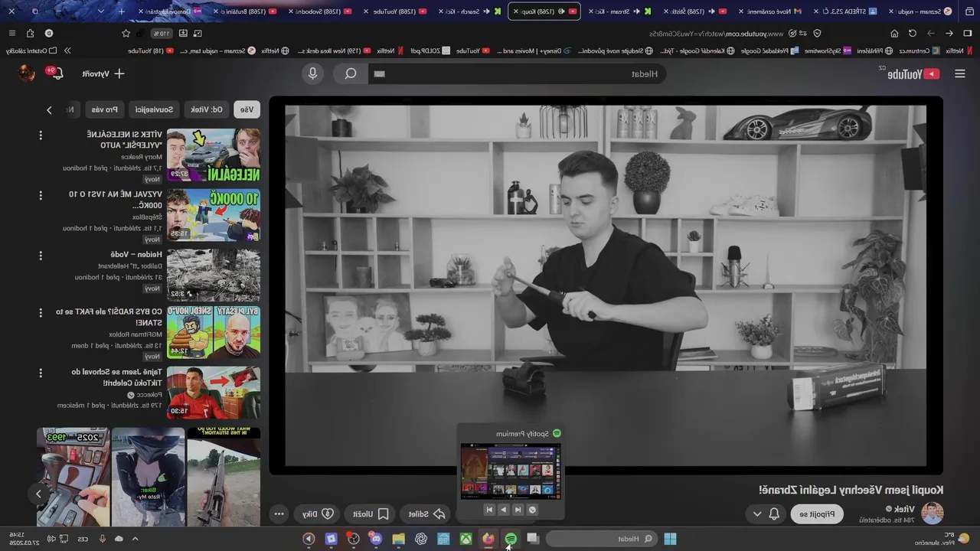Viewport: 980px width, 551px height.
Task: Skip to next track in Spotify preview
Action: (x=488, y=510)
